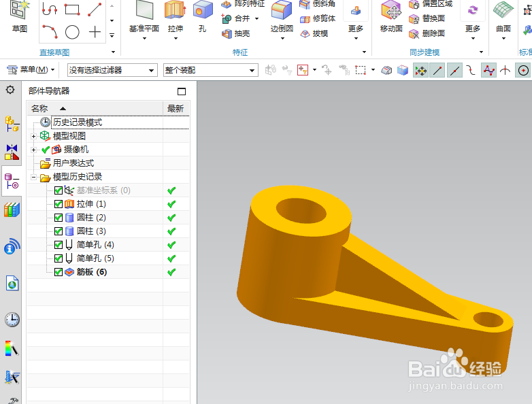Image resolution: width=532 pixels, height=404 pixels.
Task: Click the 替换面 replace face tool
Action: 427,18
